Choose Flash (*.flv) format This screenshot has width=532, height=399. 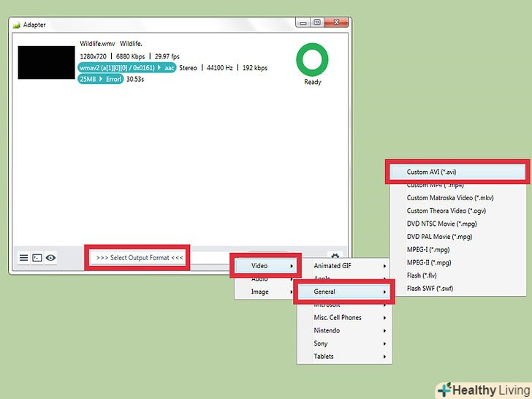coord(457,275)
